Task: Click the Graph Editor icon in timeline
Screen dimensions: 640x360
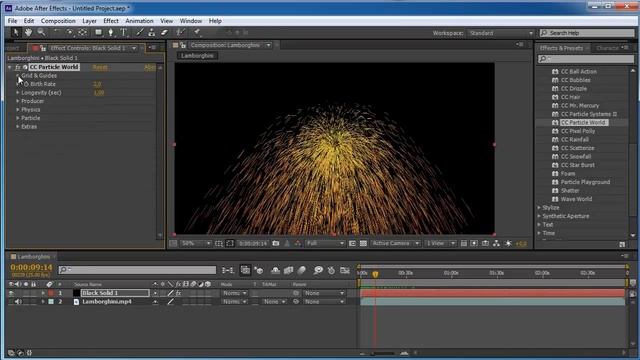Action: pos(345,270)
